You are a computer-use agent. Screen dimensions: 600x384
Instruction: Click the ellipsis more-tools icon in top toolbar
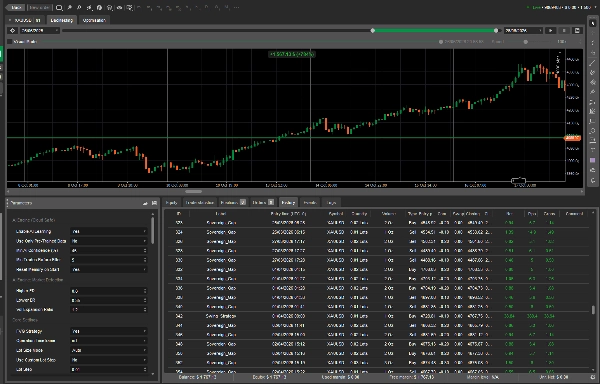click(236, 7)
